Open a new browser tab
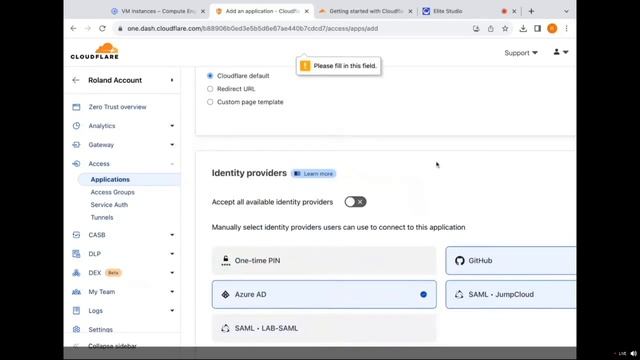The width and height of the screenshot is (640, 360). pyautogui.click(x=531, y=11)
